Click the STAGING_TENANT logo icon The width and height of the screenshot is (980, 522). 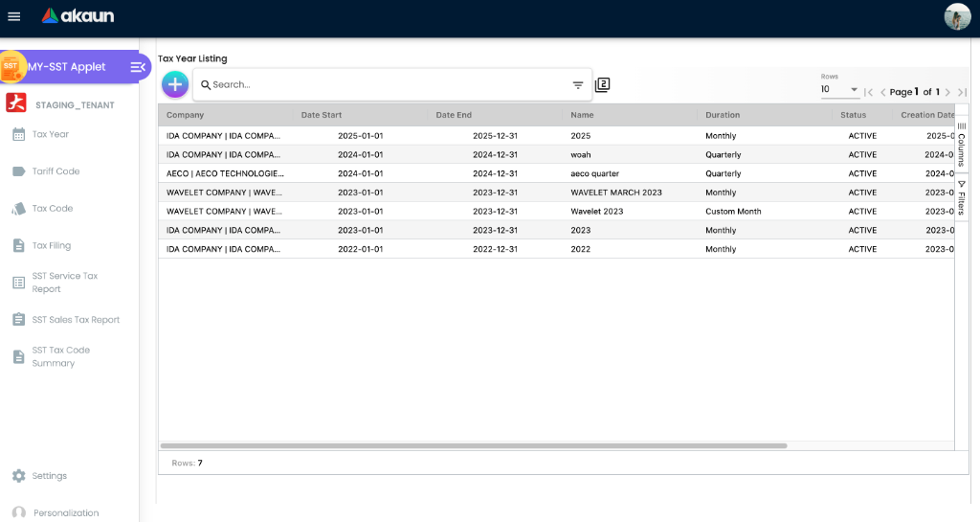[16, 102]
